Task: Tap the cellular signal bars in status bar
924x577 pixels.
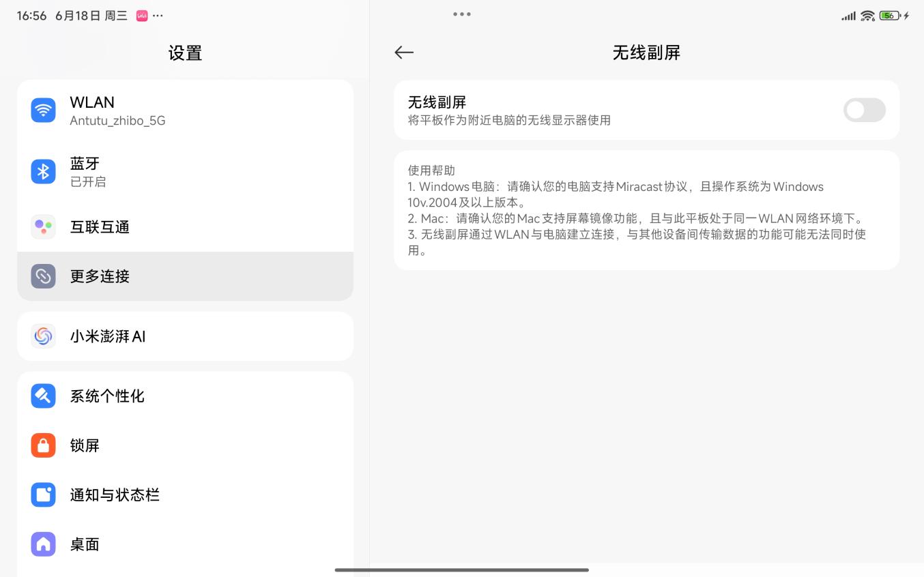Action: (x=848, y=16)
